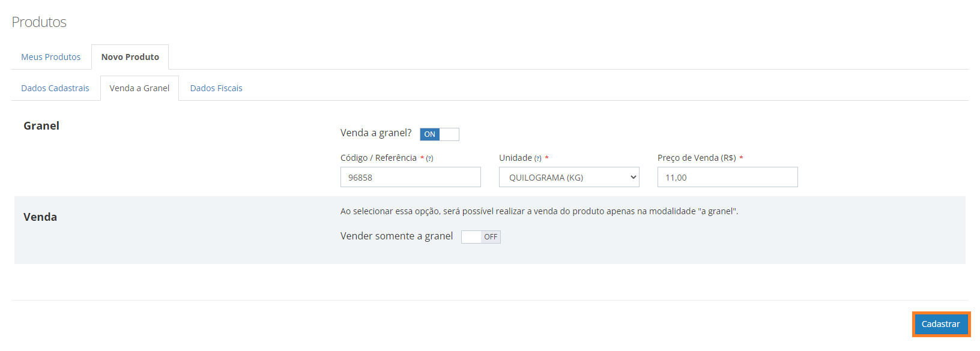Image resolution: width=980 pixels, height=351 pixels.
Task: Open the Dados Fiscais sub-tab
Action: pyautogui.click(x=216, y=88)
